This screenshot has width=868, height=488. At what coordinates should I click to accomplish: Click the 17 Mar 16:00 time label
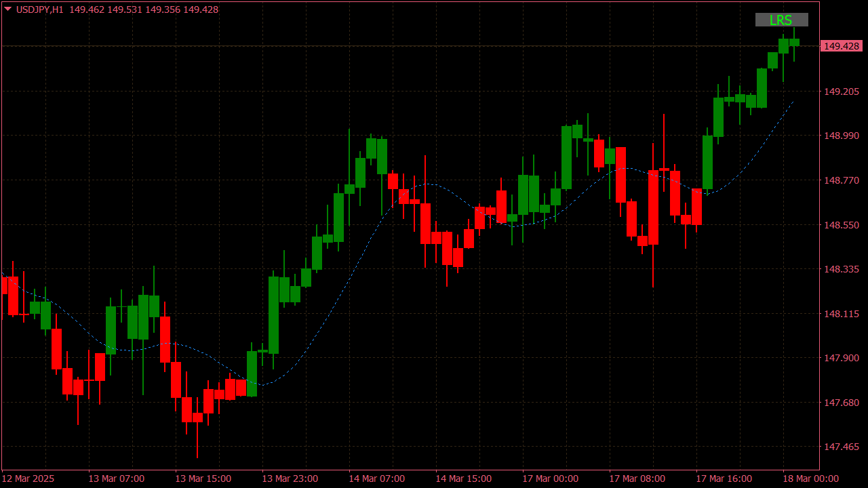724,479
